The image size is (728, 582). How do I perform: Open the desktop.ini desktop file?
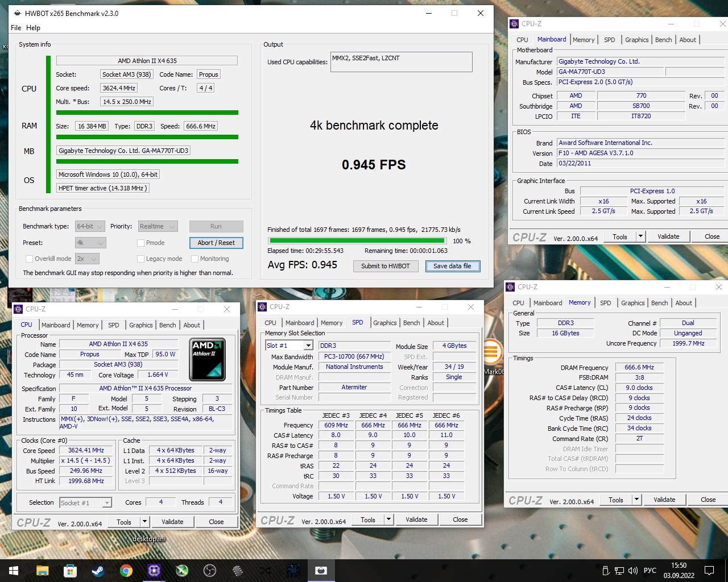point(149,539)
